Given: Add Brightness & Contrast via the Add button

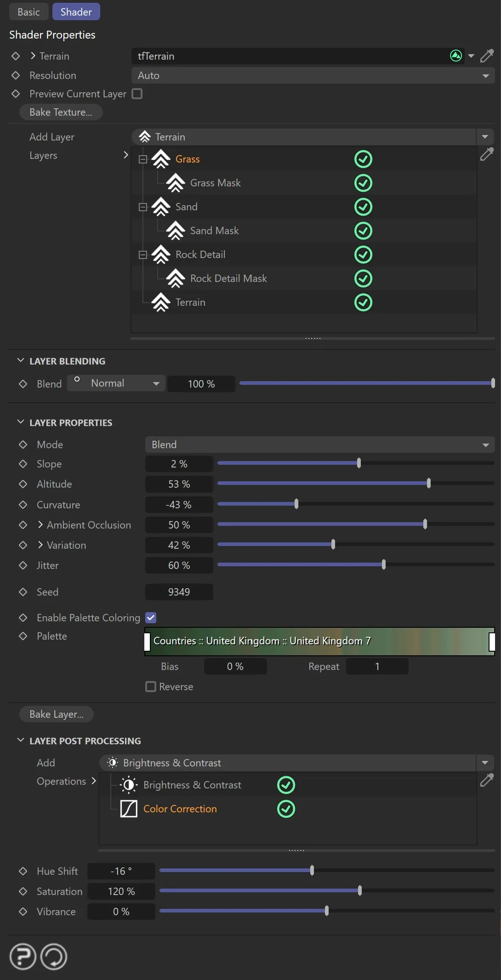Looking at the screenshot, I should 288,763.
